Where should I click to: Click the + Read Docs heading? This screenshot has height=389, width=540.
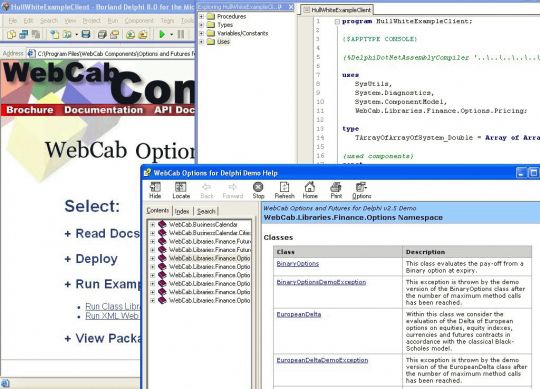[102, 233]
